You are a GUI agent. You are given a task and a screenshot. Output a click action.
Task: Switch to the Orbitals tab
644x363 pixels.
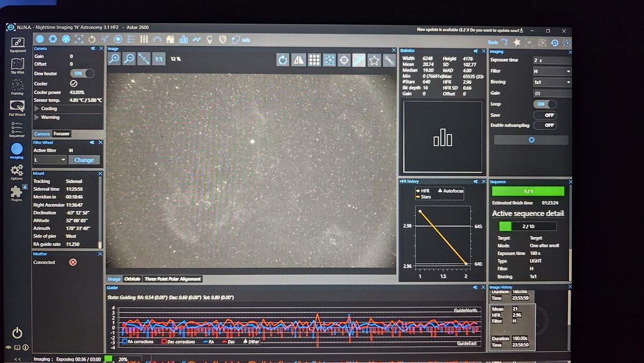(x=132, y=279)
